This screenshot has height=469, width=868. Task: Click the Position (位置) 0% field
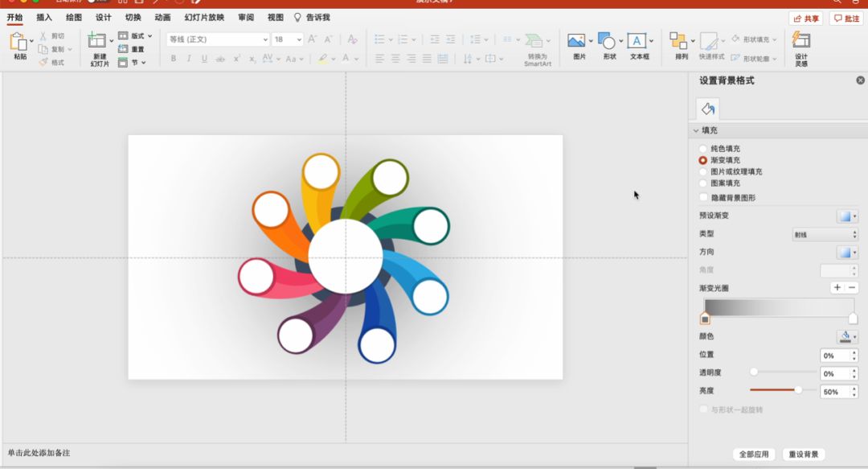(x=835, y=356)
